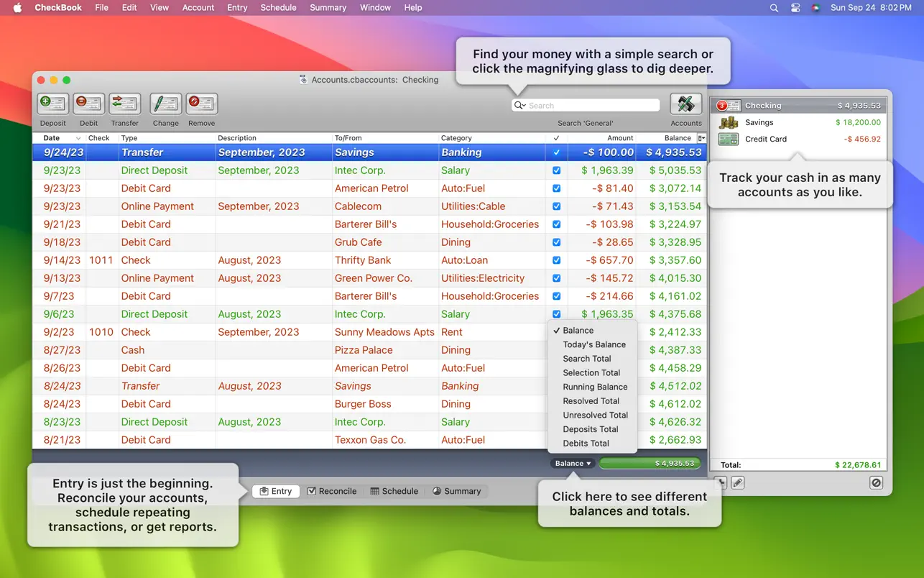This screenshot has width=924, height=578.
Task: Click the clock showing Sun Sep 24
Action: pos(871,7)
